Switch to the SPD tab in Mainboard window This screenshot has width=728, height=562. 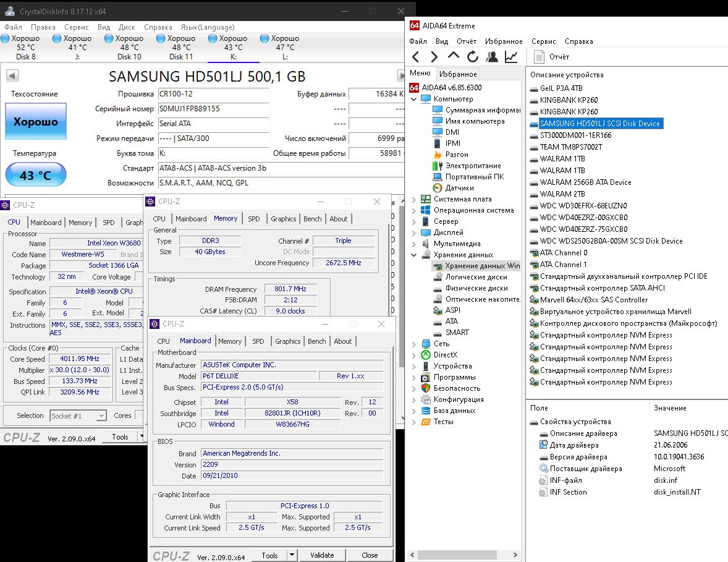(x=258, y=341)
